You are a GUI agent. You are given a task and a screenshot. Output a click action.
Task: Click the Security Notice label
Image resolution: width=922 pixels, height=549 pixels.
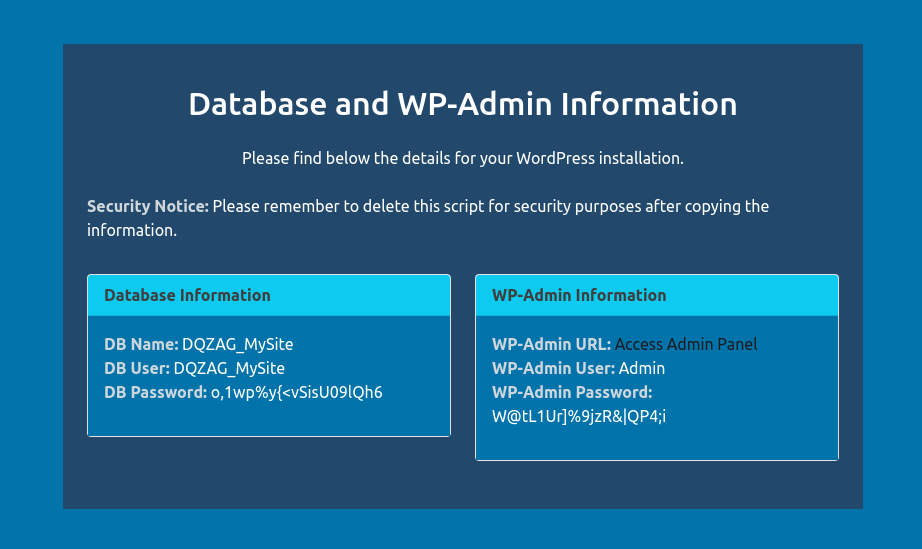pos(148,206)
